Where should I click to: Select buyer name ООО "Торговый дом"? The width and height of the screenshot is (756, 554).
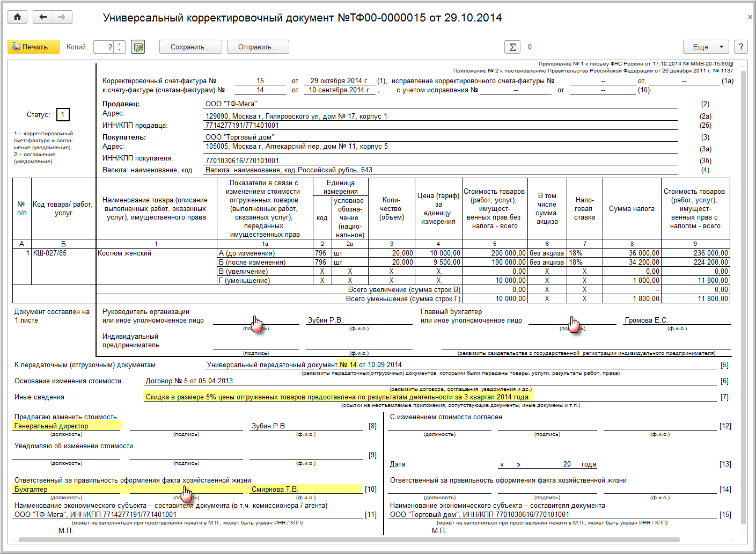coord(240,137)
